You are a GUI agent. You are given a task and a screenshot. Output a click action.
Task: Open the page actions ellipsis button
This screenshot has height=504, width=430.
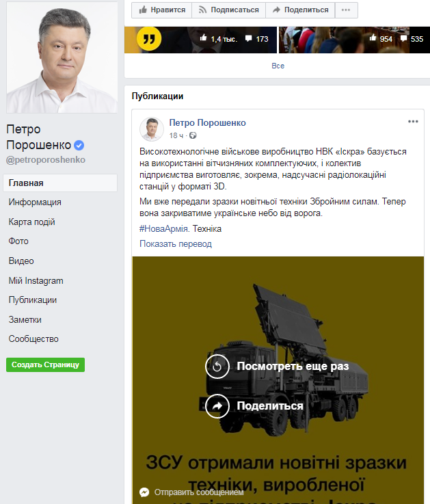coord(346,10)
